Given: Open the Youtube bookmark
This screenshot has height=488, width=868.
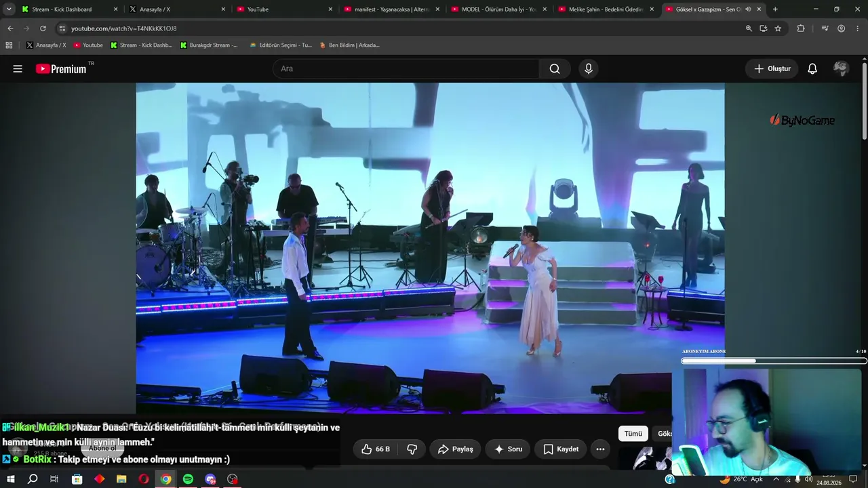Looking at the screenshot, I should pyautogui.click(x=88, y=45).
